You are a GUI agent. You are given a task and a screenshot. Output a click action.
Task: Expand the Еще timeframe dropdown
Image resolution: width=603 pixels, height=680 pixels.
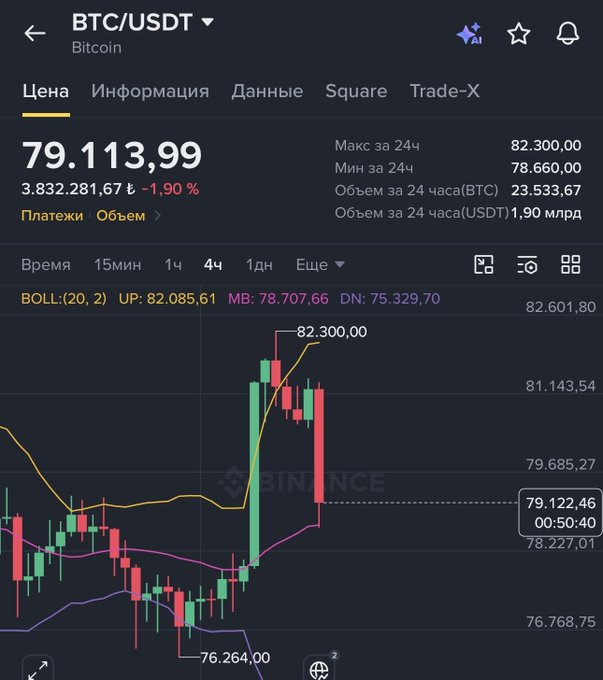pos(320,265)
